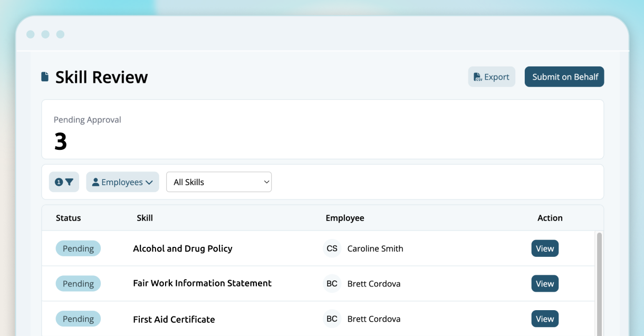This screenshot has height=336, width=644.
Task: Click the Employee column header
Action: pos(345,218)
